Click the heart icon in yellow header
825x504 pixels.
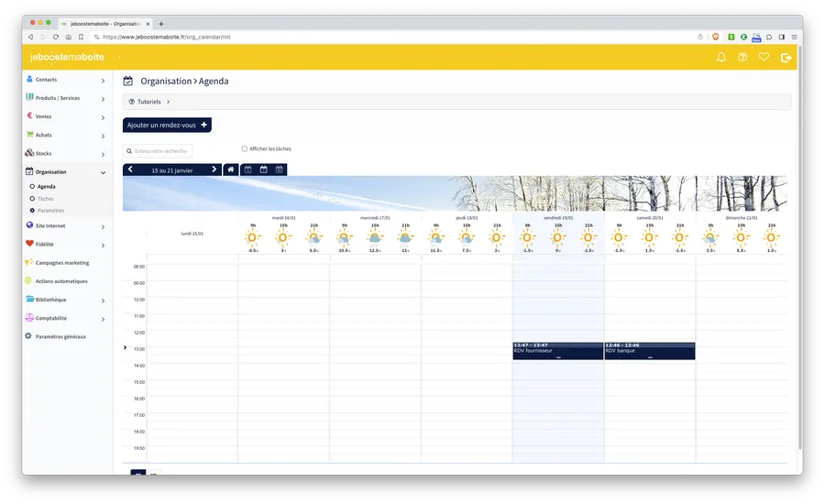point(764,57)
